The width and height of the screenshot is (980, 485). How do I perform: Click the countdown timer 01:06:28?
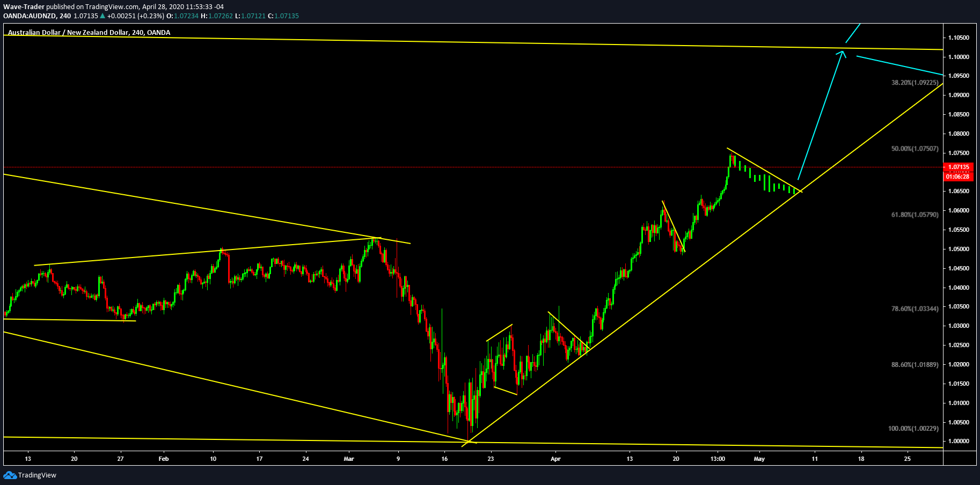click(x=959, y=177)
